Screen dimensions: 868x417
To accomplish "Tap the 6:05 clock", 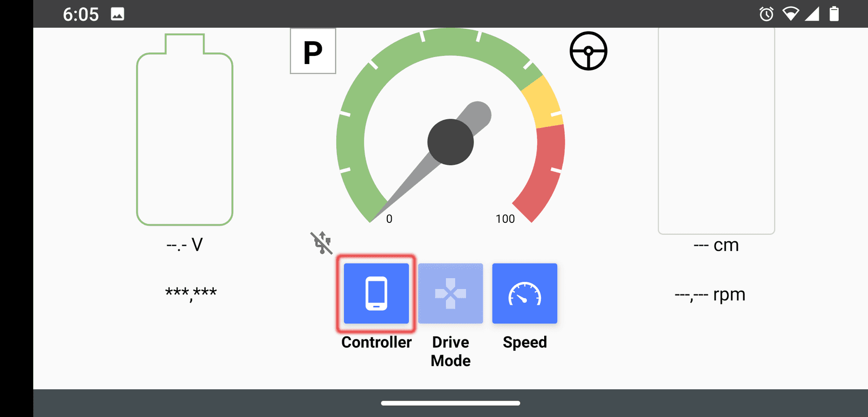I will (81, 14).
